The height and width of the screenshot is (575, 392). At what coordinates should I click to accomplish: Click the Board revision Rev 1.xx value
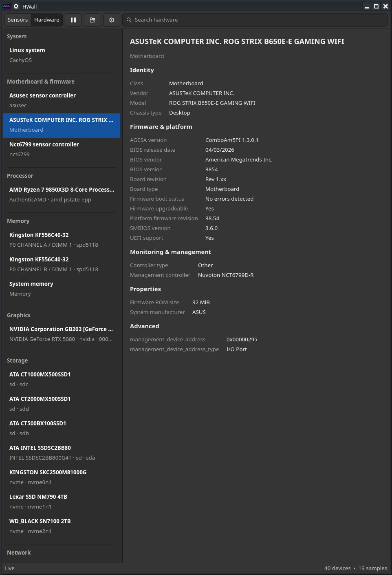coord(216,179)
